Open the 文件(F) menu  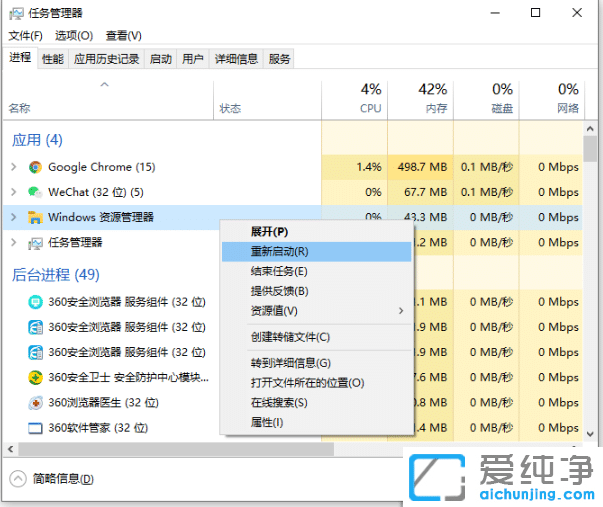coord(26,36)
